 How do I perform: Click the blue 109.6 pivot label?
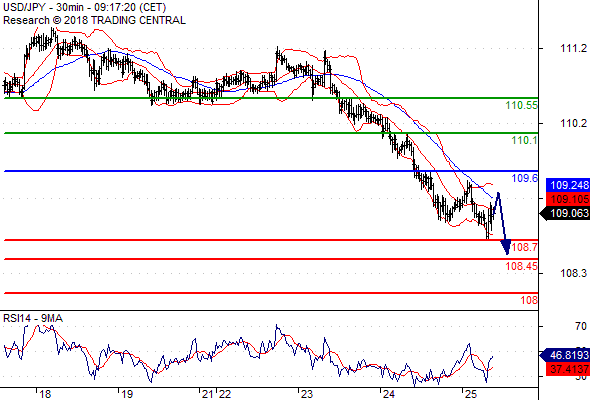pyautogui.click(x=525, y=178)
